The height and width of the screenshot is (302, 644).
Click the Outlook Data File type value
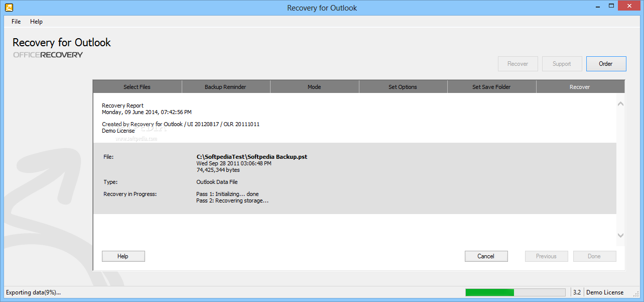pos(217,182)
